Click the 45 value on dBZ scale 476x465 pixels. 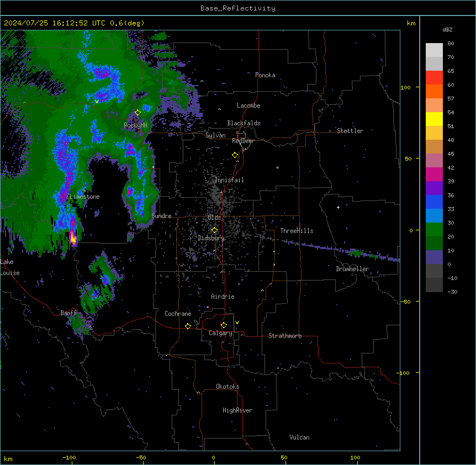click(451, 154)
